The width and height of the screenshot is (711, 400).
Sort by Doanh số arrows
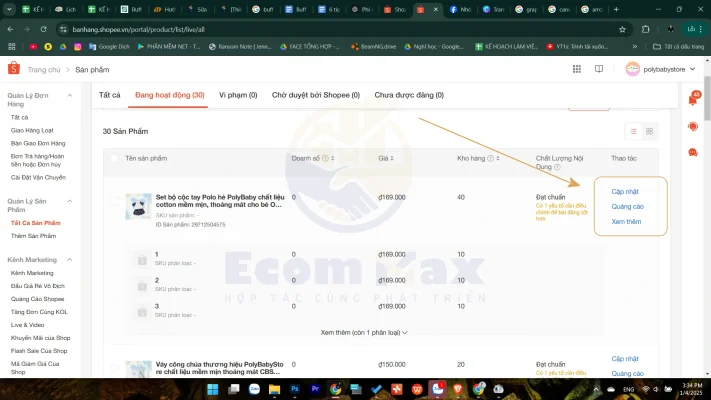pos(332,158)
